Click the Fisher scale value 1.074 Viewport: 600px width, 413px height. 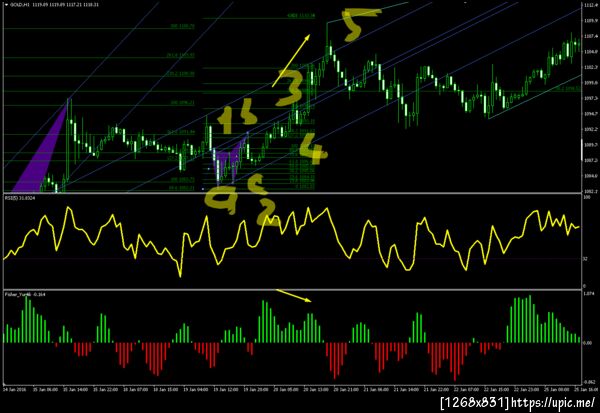tap(587, 294)
